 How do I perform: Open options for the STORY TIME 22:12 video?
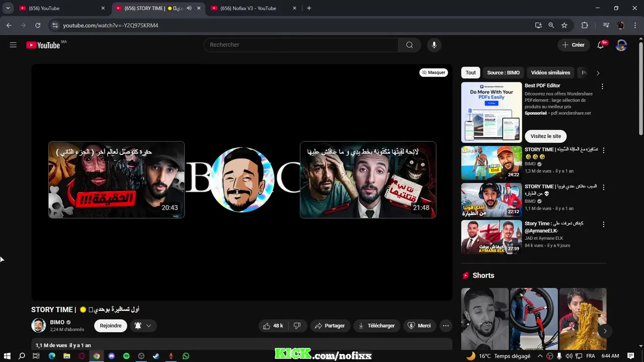[603, 187]
